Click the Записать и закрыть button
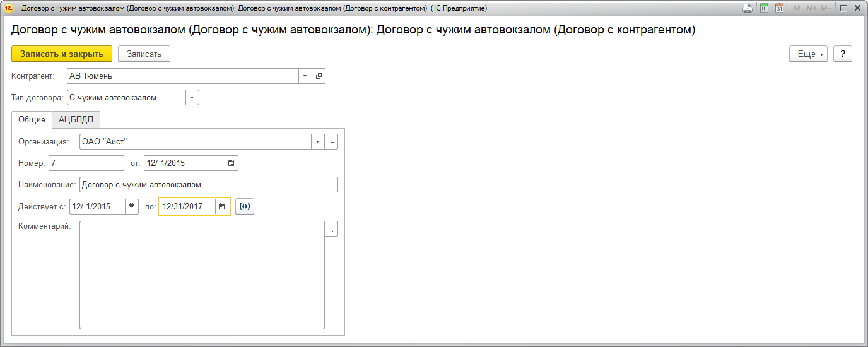The image size is (868, 347). tap(62, 54)
